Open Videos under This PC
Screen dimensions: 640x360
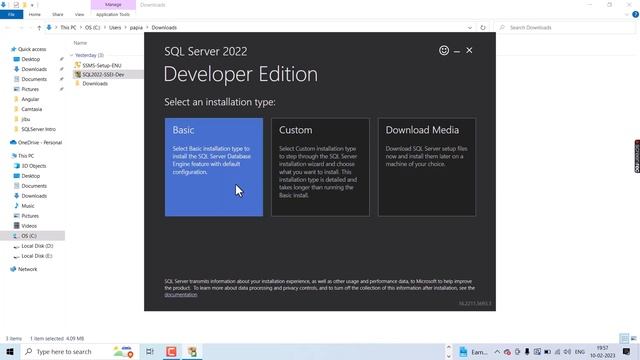29,226
